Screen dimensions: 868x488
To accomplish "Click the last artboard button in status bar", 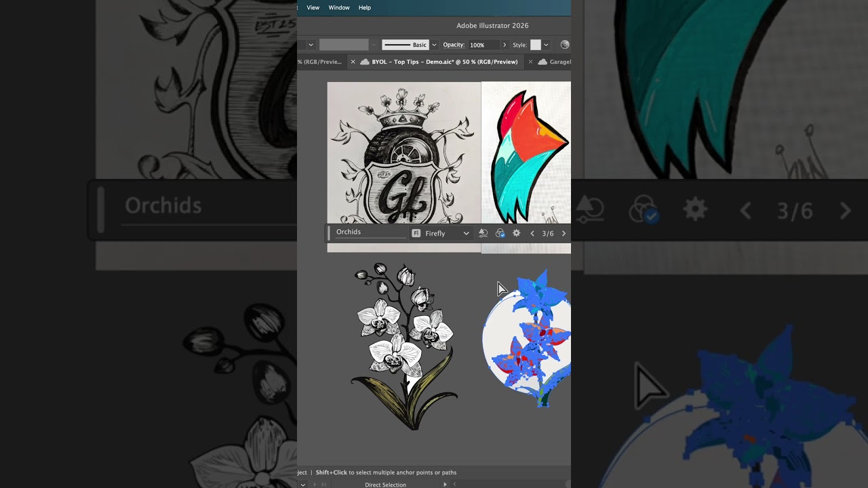I will [324, 485].
